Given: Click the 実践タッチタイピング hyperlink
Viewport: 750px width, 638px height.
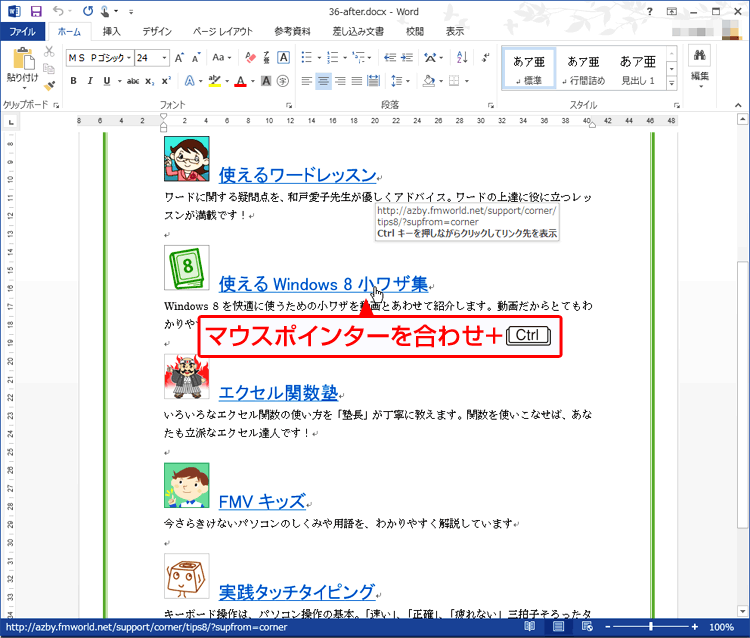Looking at the screenshot, I should (297, 592).
